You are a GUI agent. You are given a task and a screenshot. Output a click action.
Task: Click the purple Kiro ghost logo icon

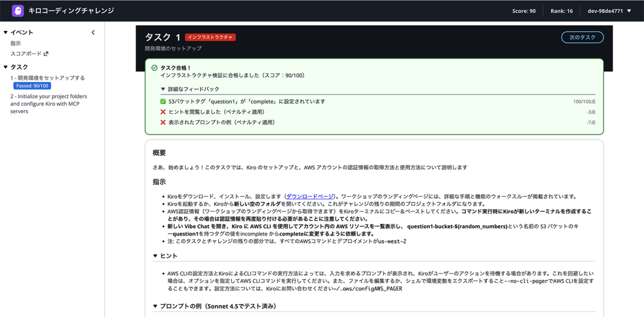coord(18,11)
